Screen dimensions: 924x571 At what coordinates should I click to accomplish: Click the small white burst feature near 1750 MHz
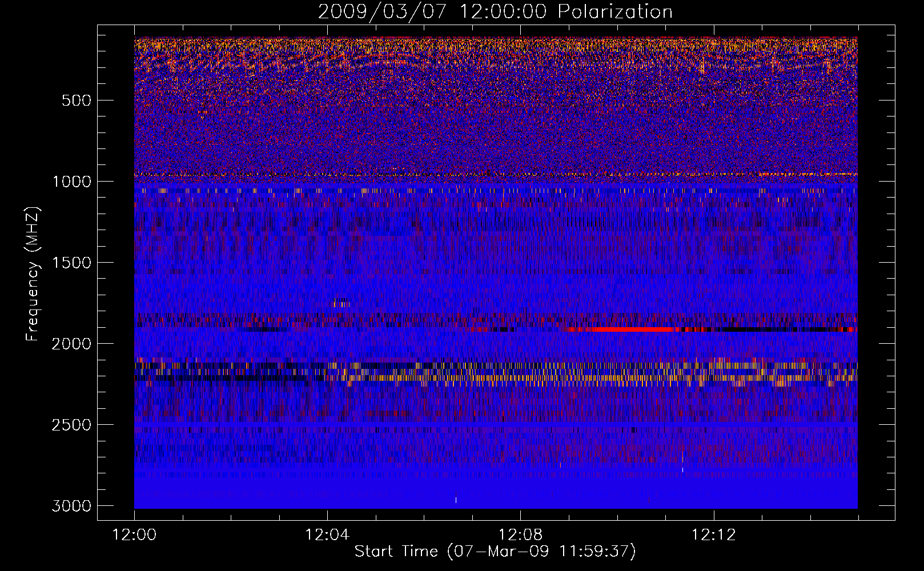[342, 303]
